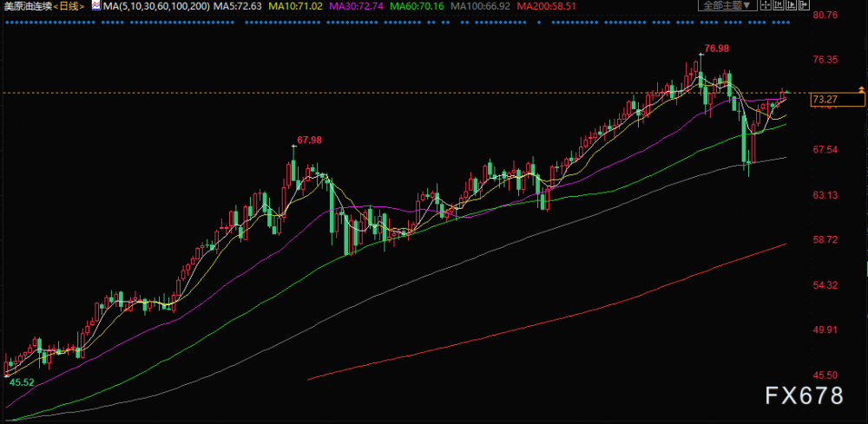Click the chart export arrow icon
This screenshot has height=424, width=868.
tap(803, 5)
